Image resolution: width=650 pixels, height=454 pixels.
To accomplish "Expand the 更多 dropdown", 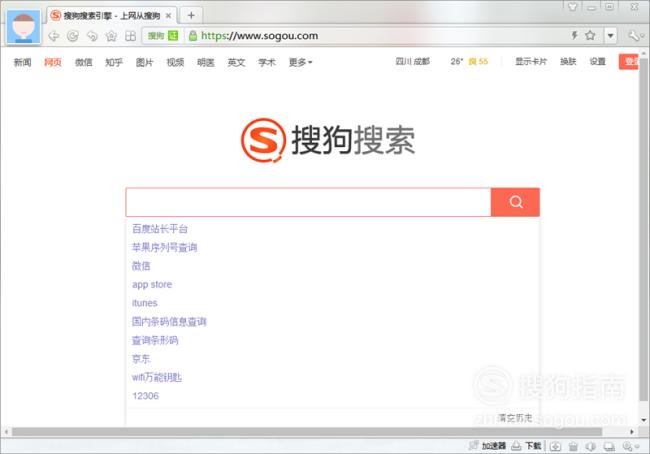I will coord(301,62).
